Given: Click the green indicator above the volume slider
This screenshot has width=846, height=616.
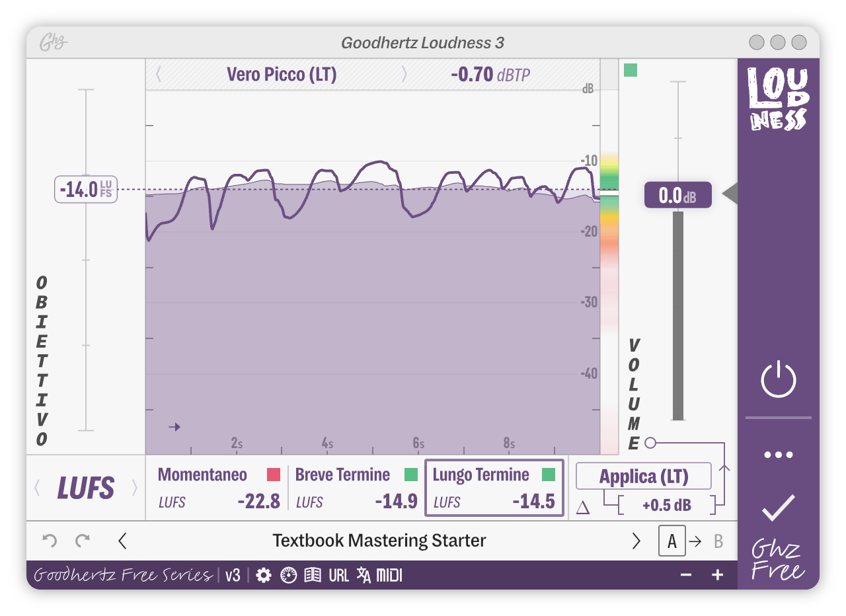Looking at the screenshot, I should click(631, 70).
